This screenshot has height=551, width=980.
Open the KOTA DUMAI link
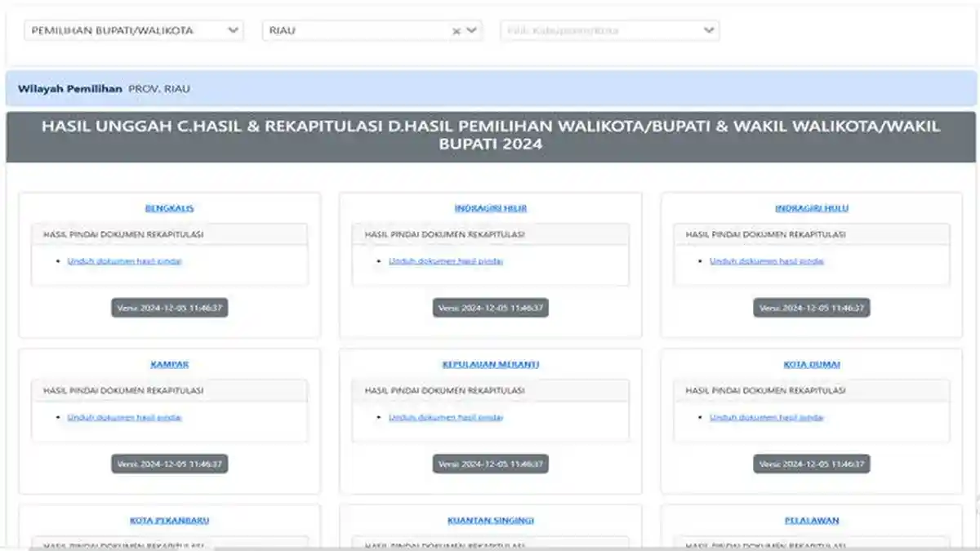click(812, 364)
